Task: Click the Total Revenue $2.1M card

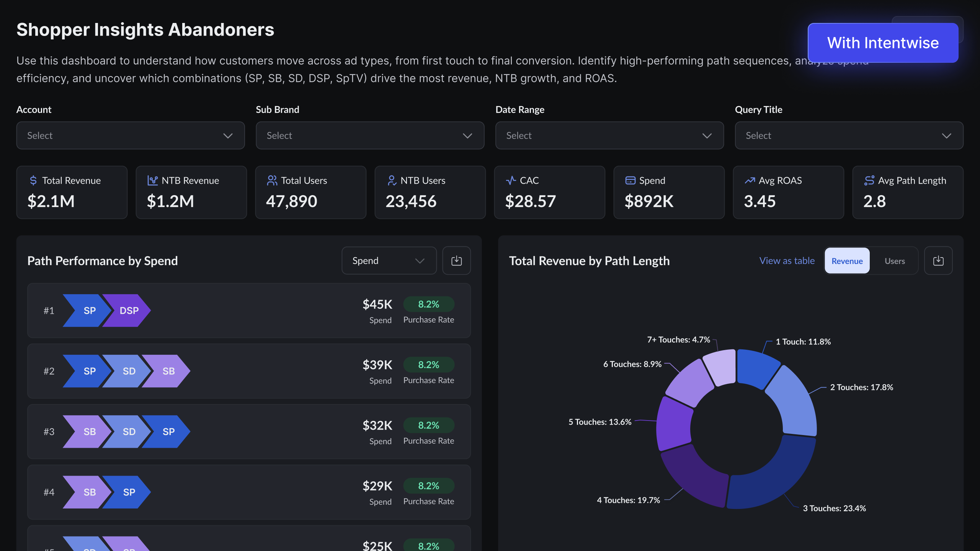Action: pyautogui.click(x=72, y=192)
